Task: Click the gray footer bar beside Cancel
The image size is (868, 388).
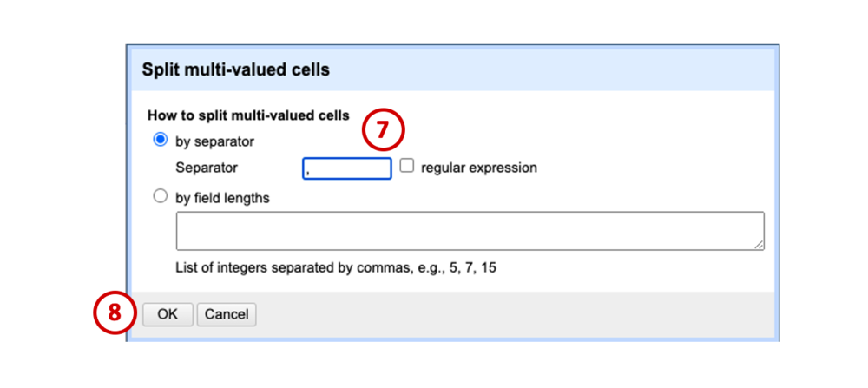Action: pos(515,314)
